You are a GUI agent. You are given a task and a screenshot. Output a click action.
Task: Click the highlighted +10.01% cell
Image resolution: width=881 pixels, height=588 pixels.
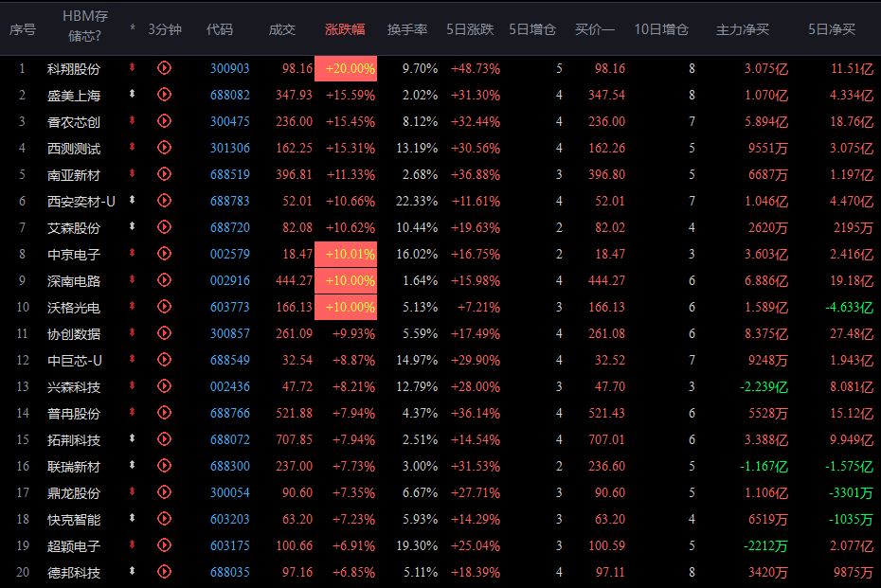[346, 254]
